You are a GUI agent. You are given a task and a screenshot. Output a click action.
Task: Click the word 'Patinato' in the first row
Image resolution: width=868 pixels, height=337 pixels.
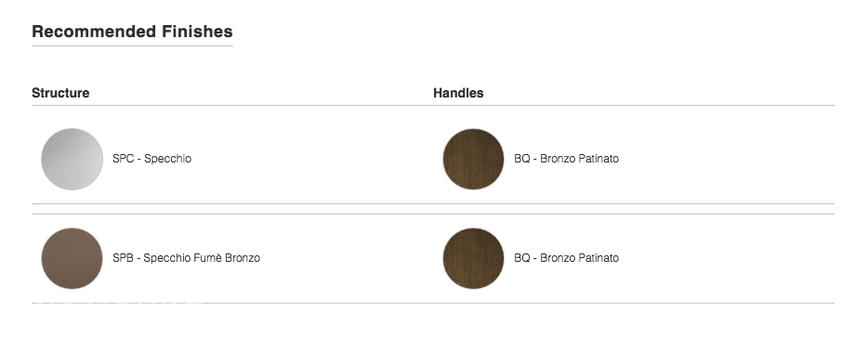pos(598,159)
